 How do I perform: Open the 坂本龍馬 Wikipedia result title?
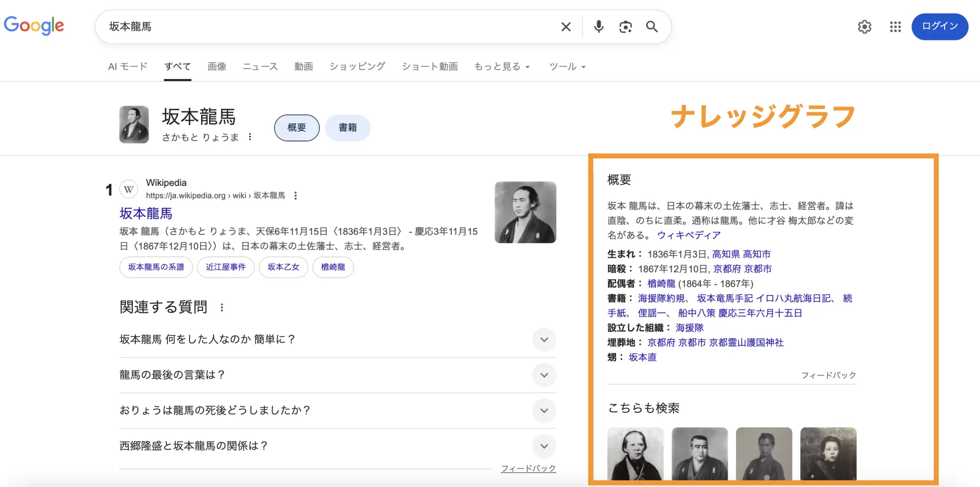coord(146,213)
